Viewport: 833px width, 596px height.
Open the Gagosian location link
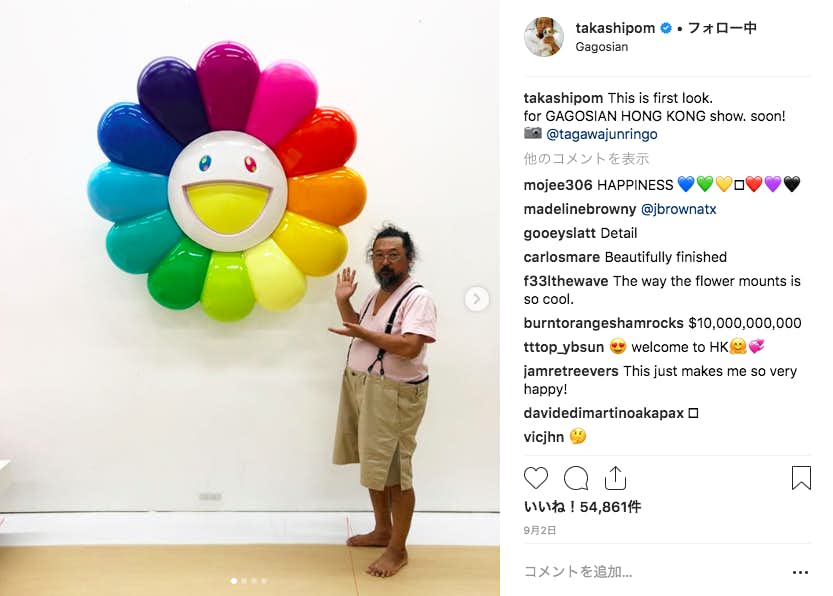[601, 47]
